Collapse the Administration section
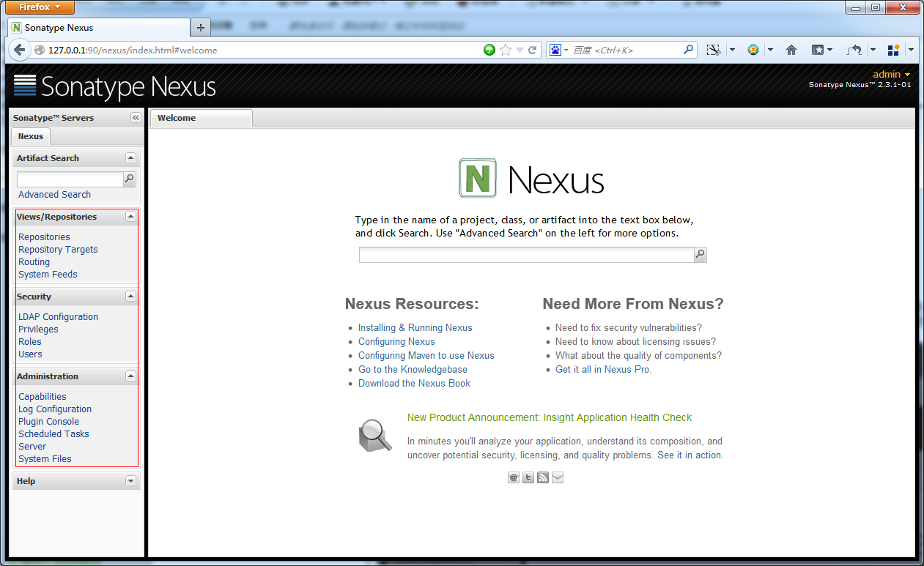The image size is (924, 566). pyautogui.click(x=130, y=376)
